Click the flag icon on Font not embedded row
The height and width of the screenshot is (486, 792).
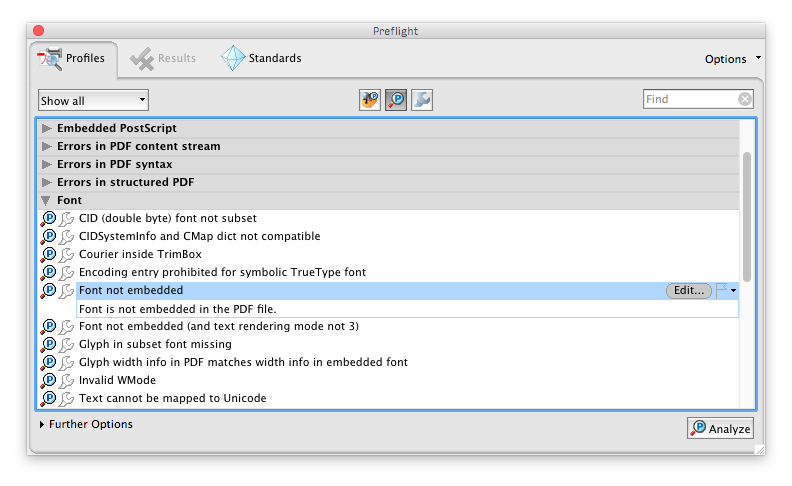click(x=722, y=291)
